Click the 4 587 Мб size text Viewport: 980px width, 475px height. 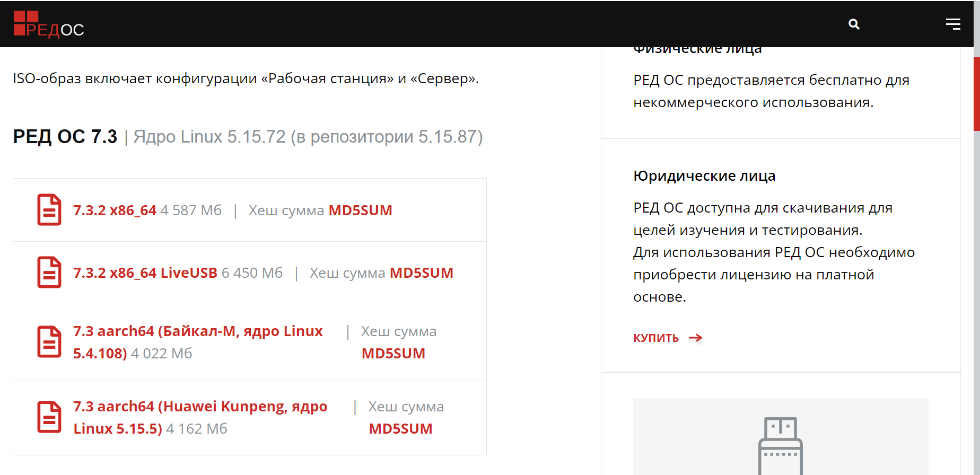coord(191,210)
